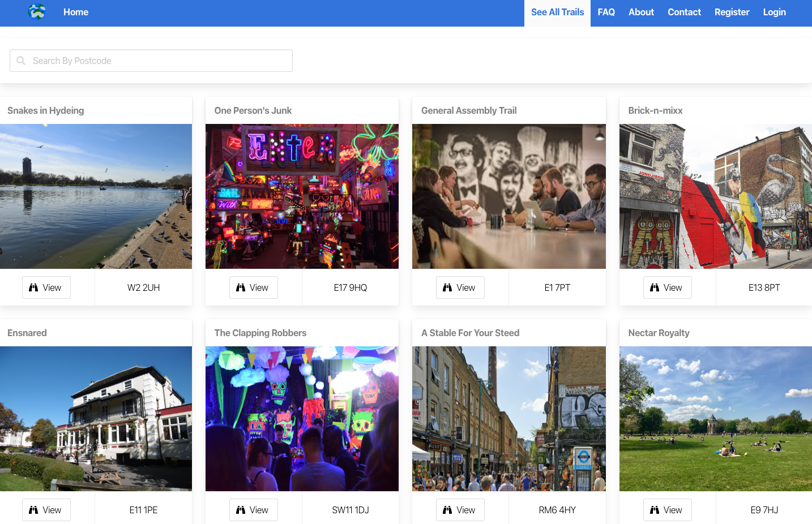Image resolution: width=812 pixels, height=524 pixels.
Task: Click binoculars icon on The Clapping Robbers card
Action: [x=241, y=510]
